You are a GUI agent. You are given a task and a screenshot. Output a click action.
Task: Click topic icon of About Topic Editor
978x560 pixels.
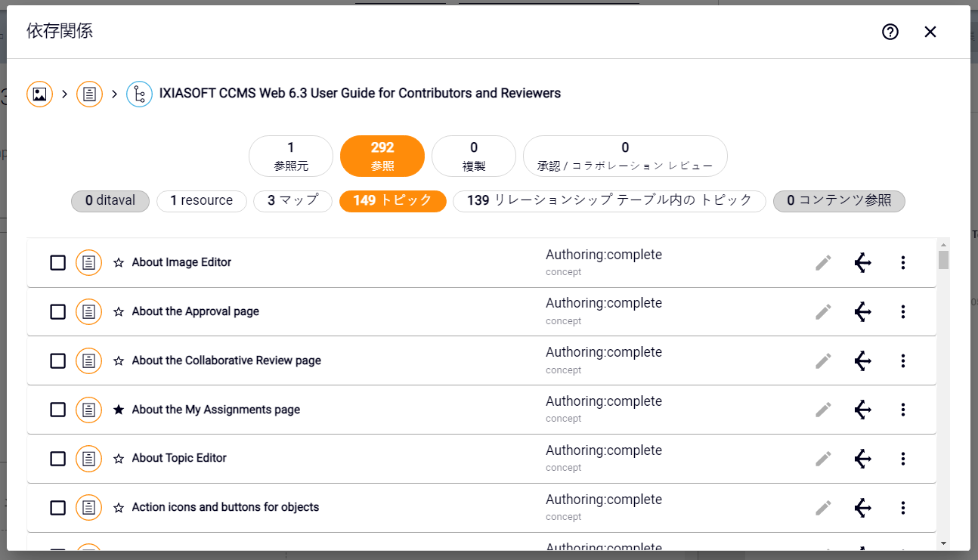pyautogui.click(x=89, y=459)
